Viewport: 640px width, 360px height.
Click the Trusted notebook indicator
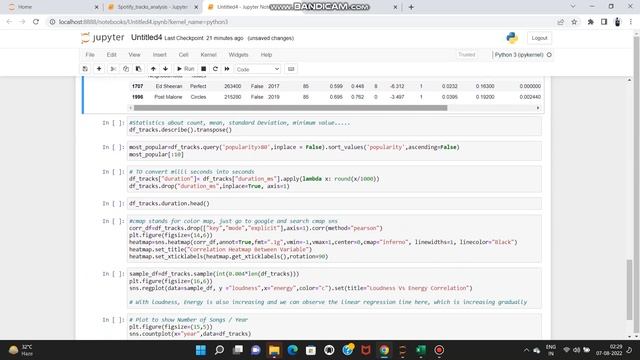click(467, 55)
